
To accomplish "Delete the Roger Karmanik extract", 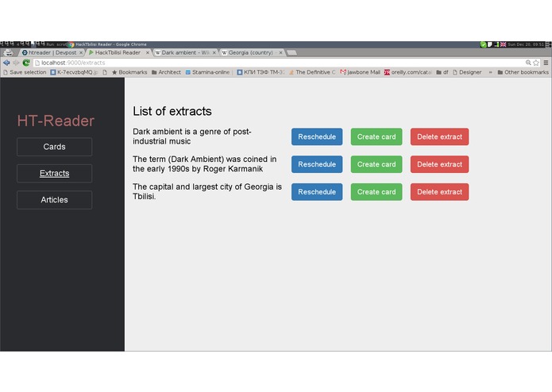I will point(439,164).
